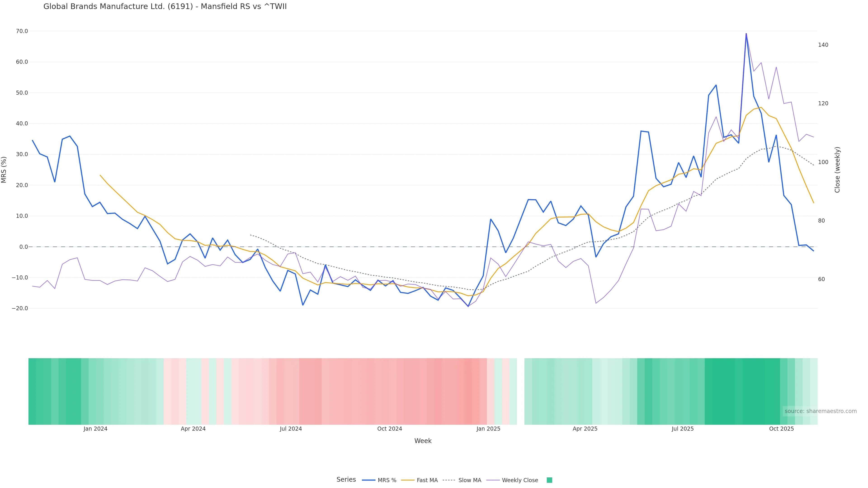The height and width of the screenshot is (488, 868).
Task: Click the Apr 2025 axis tick label
Action: click(x=585, y=429)
